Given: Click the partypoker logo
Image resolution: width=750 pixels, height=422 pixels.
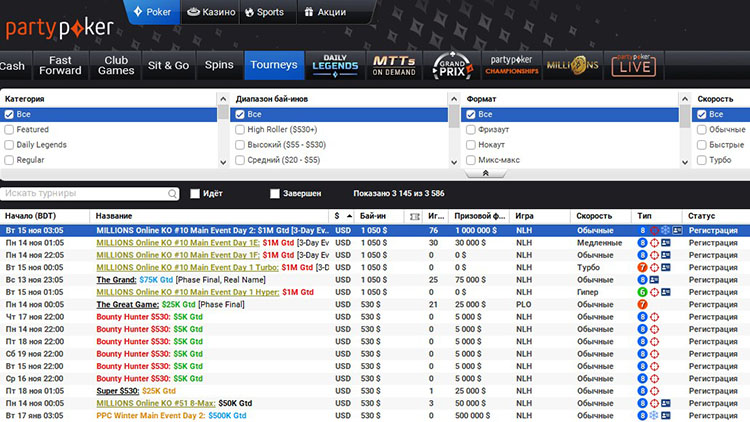Looking at the screenshot, I should (x=60, y=29).
